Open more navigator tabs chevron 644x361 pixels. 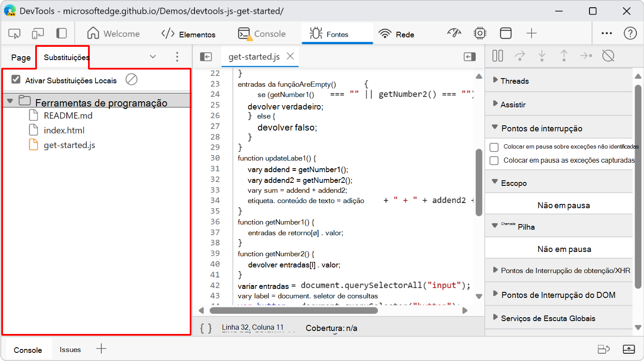pyautogui.click(x=153, y=57)
